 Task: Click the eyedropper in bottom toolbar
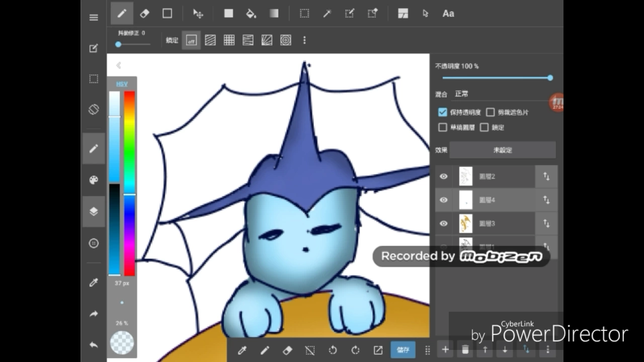242,350
